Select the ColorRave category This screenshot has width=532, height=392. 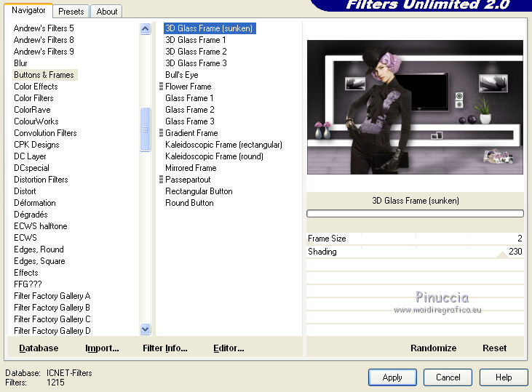tap(32, 110)
